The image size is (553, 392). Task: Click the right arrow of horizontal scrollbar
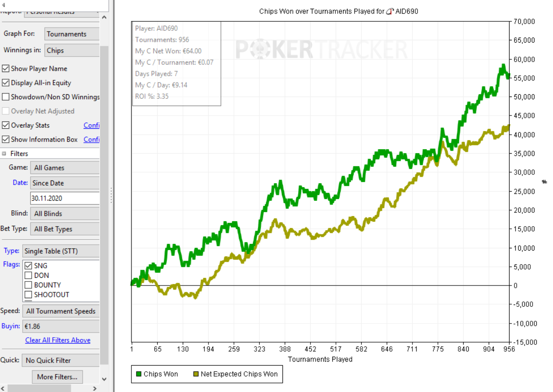point(95,388)
